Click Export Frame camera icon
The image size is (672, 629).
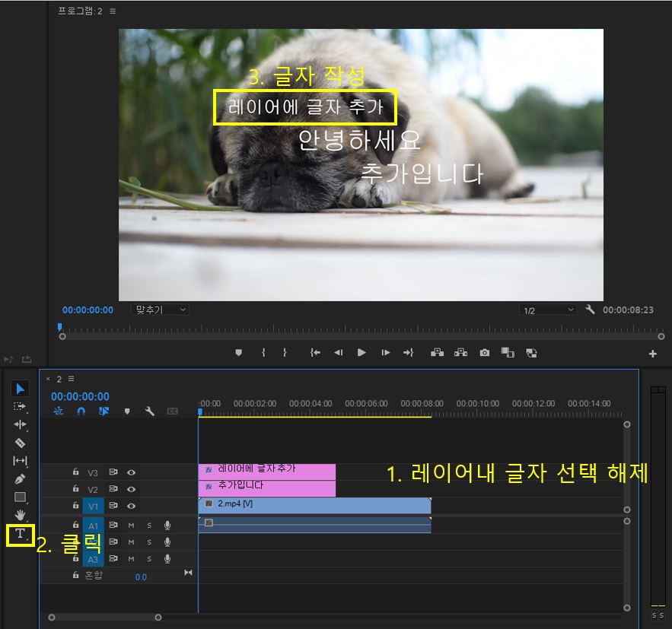pos(484,353)
